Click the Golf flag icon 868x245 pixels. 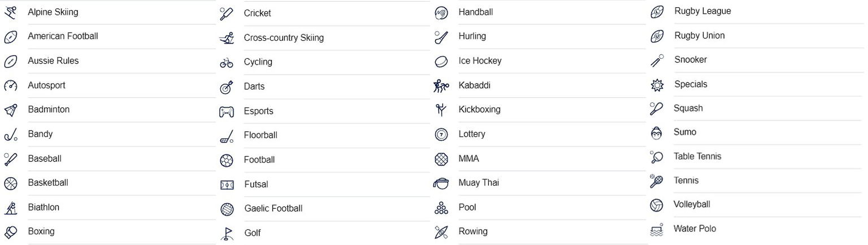click(226, 234)
